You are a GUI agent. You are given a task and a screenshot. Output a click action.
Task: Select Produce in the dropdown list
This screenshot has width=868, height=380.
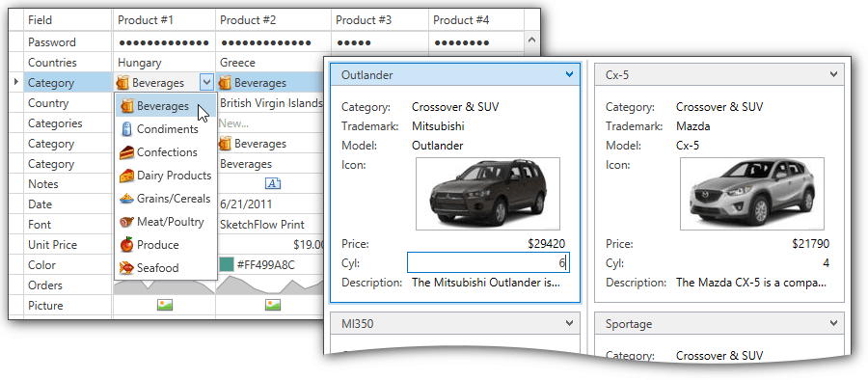[165, 245]
